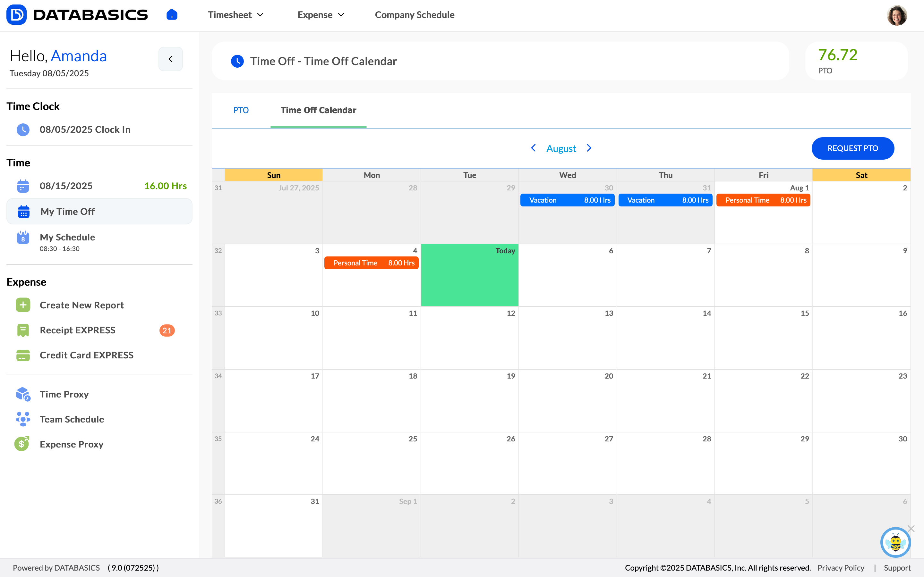The image size is (924, 577).
Task: Click the Time Proxy cube icon
Action: click(x=23, y=394)
